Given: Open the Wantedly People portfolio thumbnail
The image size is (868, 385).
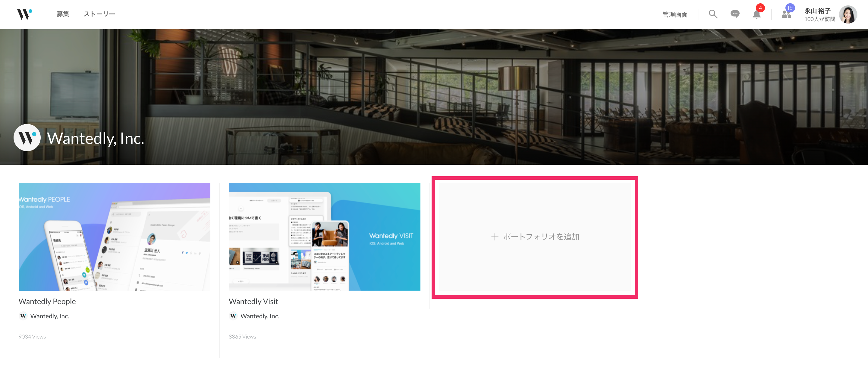Looking at the screenshot, I should [114, 237].
